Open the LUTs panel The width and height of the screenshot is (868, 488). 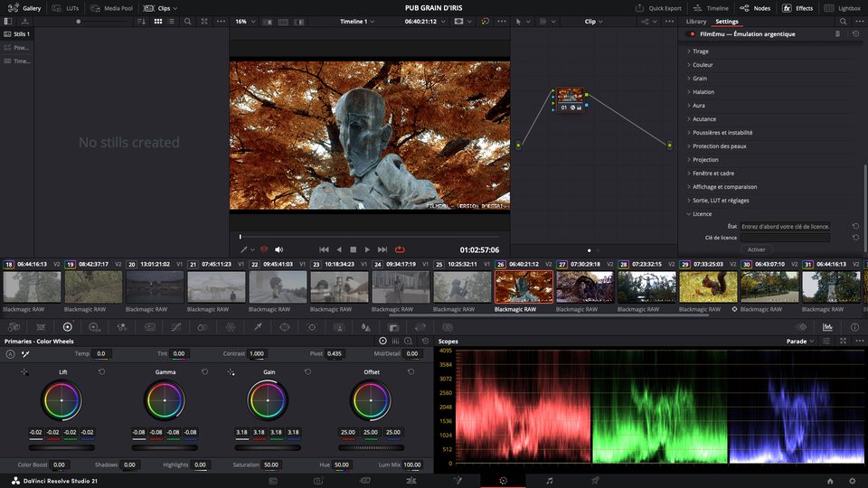[65, 8]
